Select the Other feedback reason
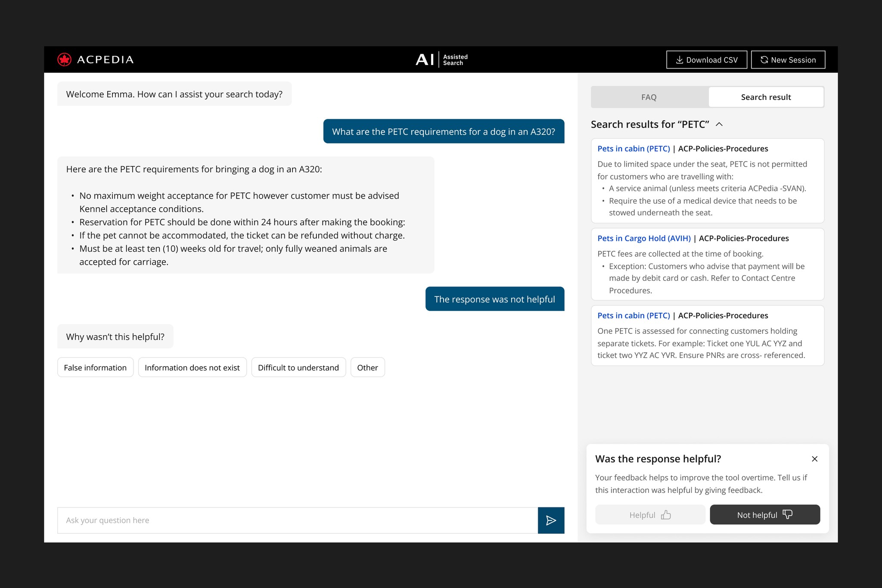This screenshot has width=882, height=588. point(367,367)
